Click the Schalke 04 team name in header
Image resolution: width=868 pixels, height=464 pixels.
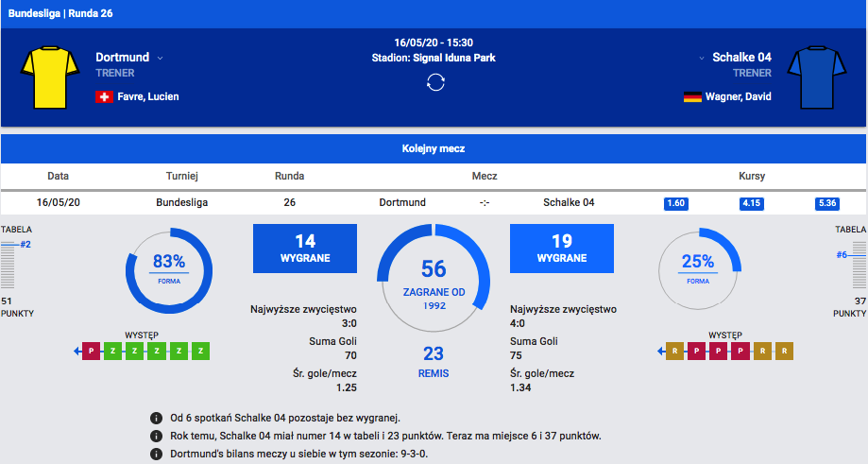tap(741, 57)
